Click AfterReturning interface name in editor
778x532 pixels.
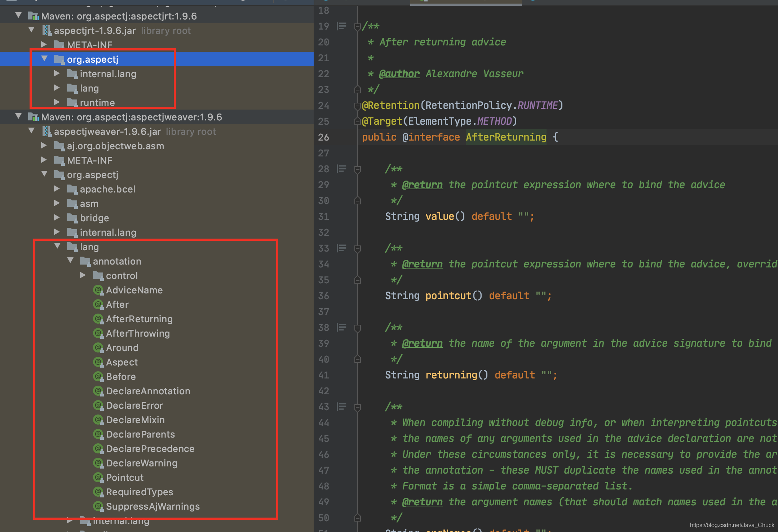pyautogui.click(x=506, y=137)
